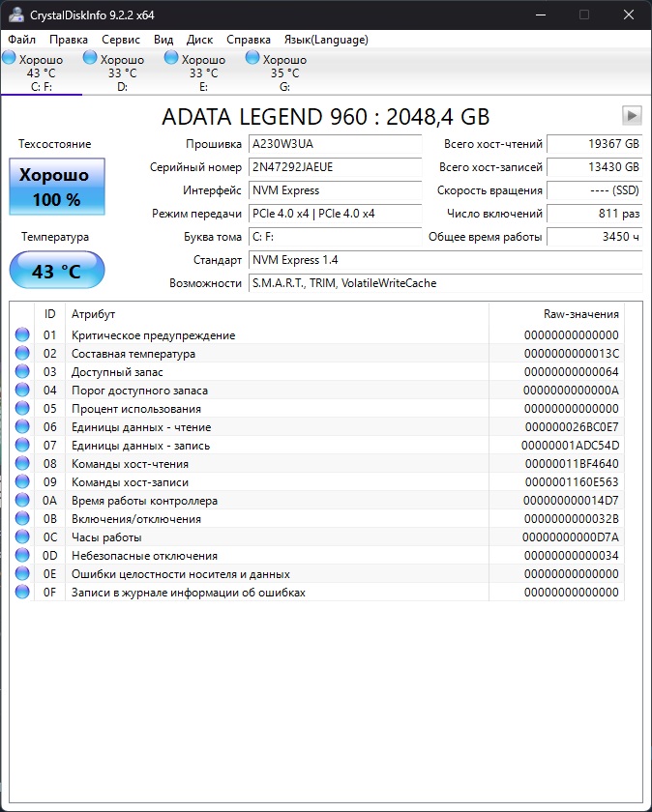Screen dimensions: 652x812
Task: Click rotation speed value ---- (SSD)
Action: pyautogui.click(x=595, y=190)
